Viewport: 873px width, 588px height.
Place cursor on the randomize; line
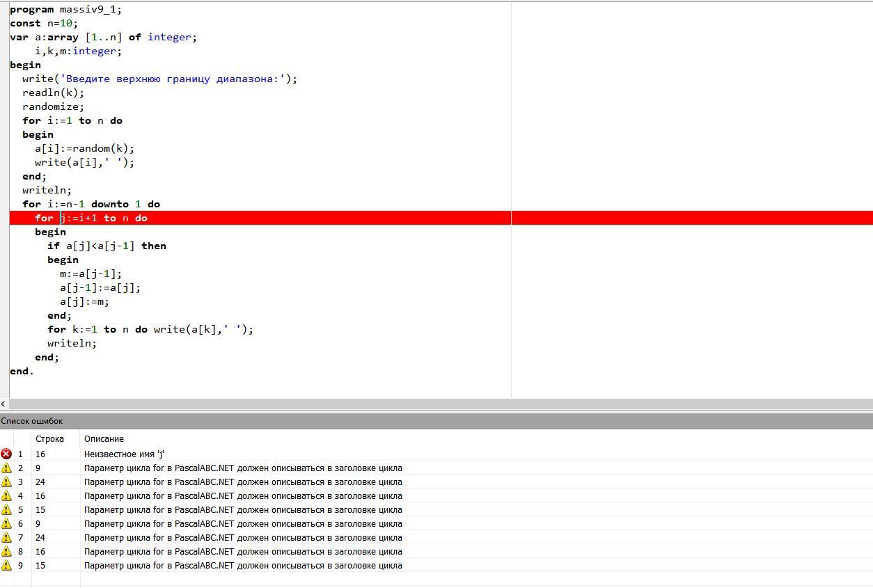click(x=53, y=106)
